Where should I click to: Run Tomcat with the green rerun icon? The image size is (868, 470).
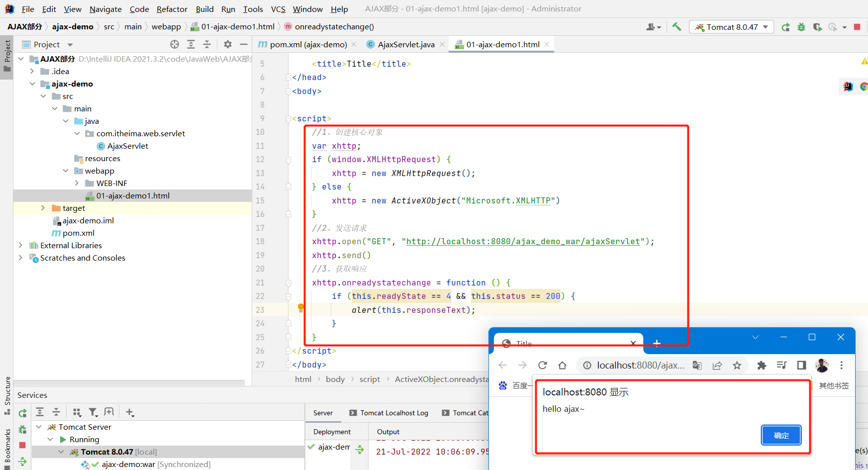click(785, 27)
